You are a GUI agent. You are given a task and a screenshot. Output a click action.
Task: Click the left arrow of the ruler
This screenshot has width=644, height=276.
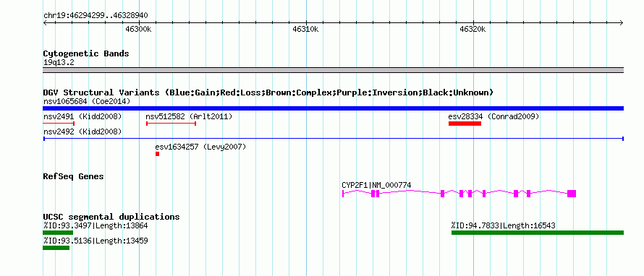[x=45, y=22]
